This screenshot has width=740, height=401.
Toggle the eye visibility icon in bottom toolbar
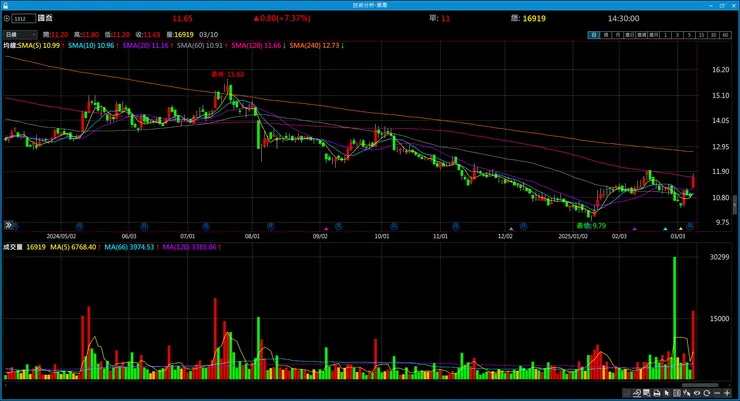click(x=697, y=393)
